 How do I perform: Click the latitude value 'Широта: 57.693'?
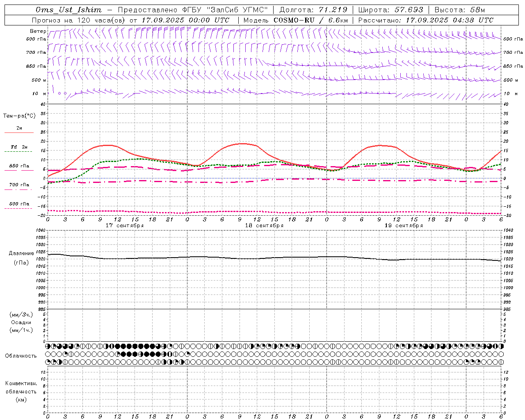coord(390,10)
